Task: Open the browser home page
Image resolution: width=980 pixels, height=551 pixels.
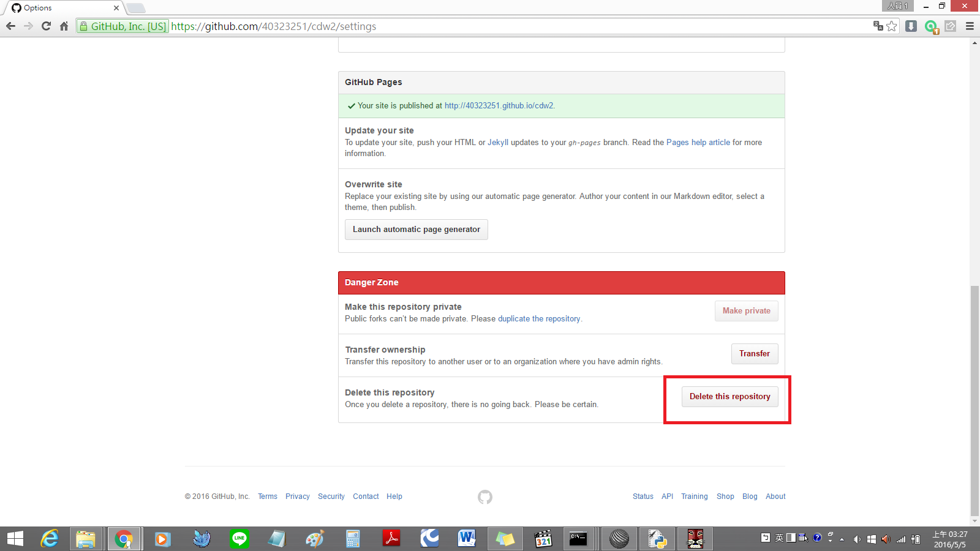Action: click(64, 26)
